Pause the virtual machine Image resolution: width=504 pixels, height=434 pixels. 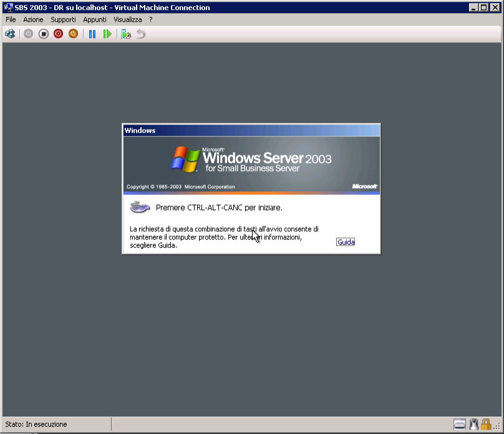[x=92, y=34]
